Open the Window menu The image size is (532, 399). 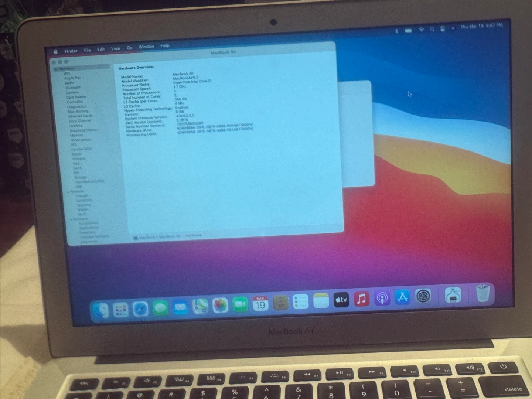(x=146, y=47)
